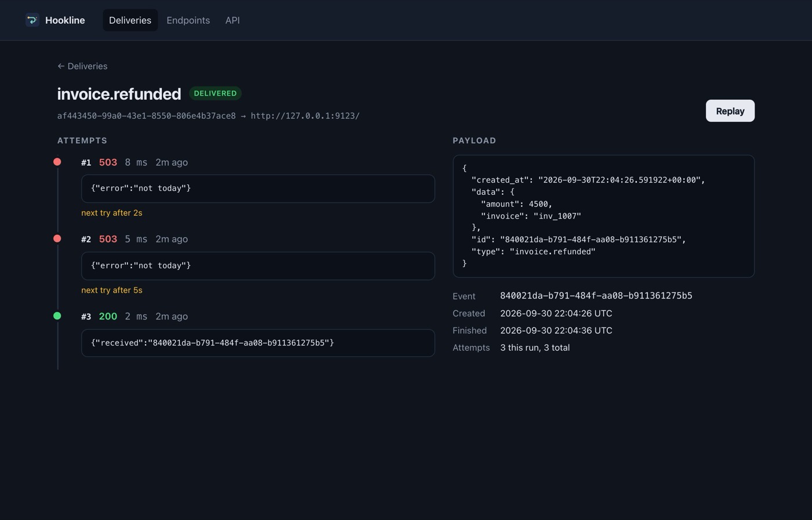This screenshot has height=520, width=812.
Task: Click the payload created_at line
Action: point(588,180)
